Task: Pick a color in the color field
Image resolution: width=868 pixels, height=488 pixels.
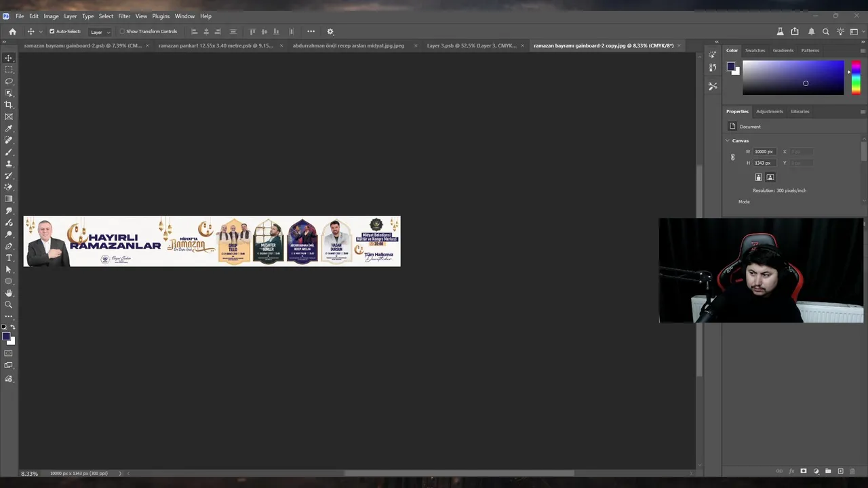Action: click(793, 77)
